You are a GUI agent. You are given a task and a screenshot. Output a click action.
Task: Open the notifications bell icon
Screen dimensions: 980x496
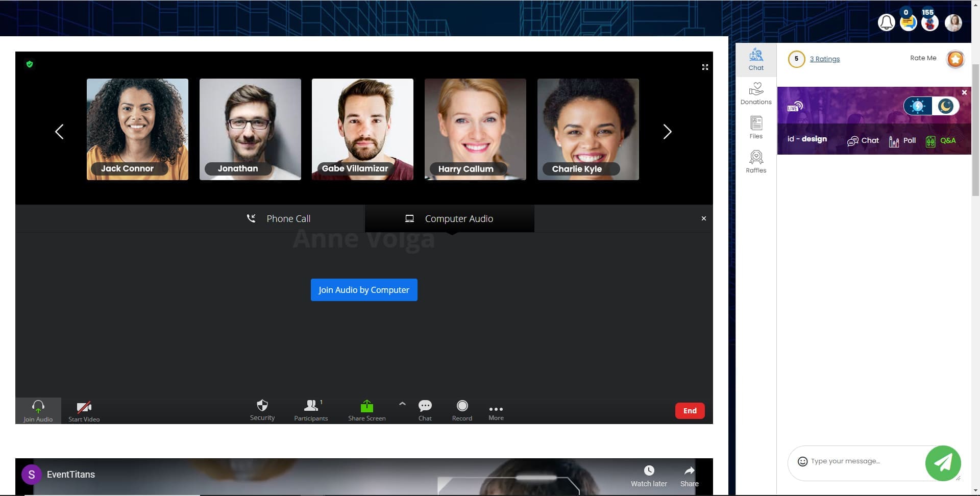[886, 22]
